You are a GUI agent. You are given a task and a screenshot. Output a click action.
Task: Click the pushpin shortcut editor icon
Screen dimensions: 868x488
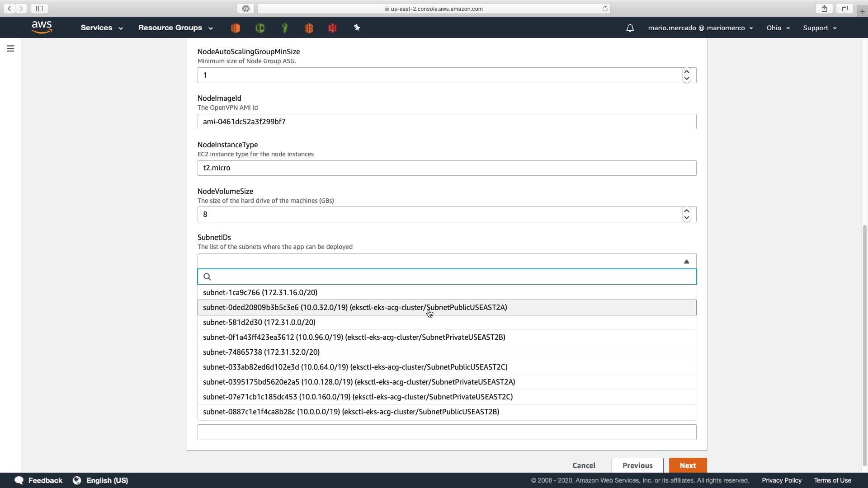(357, 28)
